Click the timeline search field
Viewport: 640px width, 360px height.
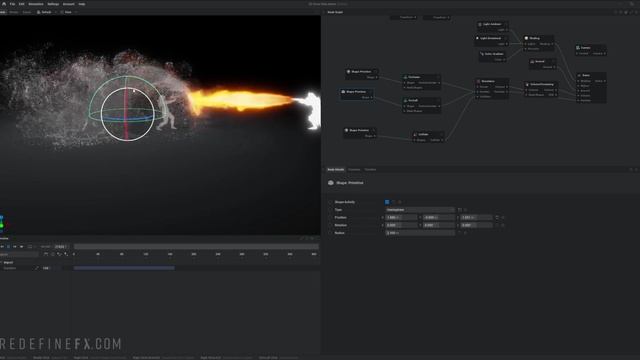pos(19,254)
